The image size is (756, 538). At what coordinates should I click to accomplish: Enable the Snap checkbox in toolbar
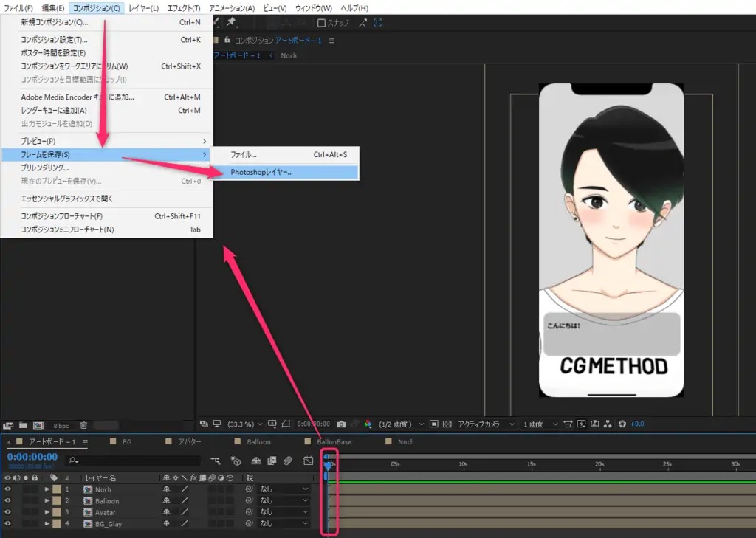click(322, 23)
